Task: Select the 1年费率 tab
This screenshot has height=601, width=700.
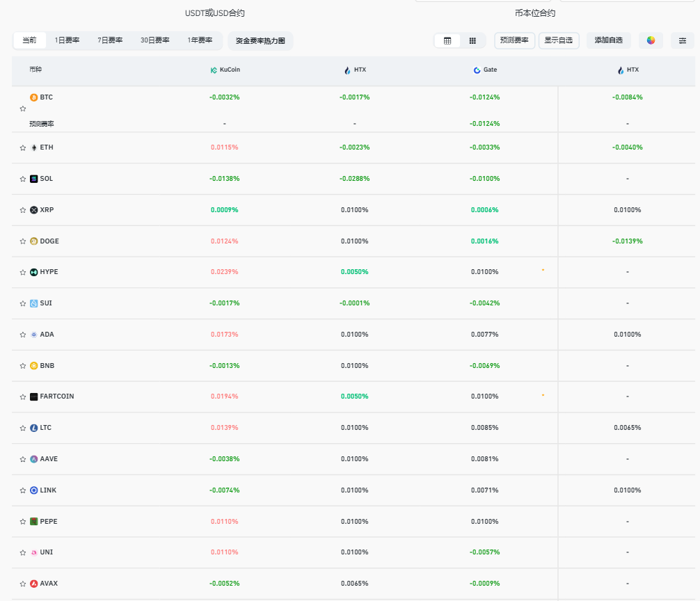Action: (x=200, y=40)
